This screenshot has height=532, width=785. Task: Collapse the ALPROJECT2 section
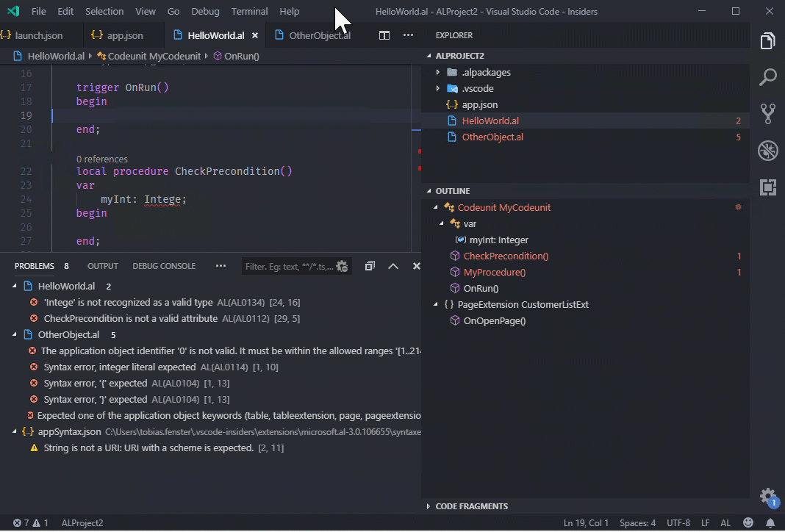(x=429, y=56)
